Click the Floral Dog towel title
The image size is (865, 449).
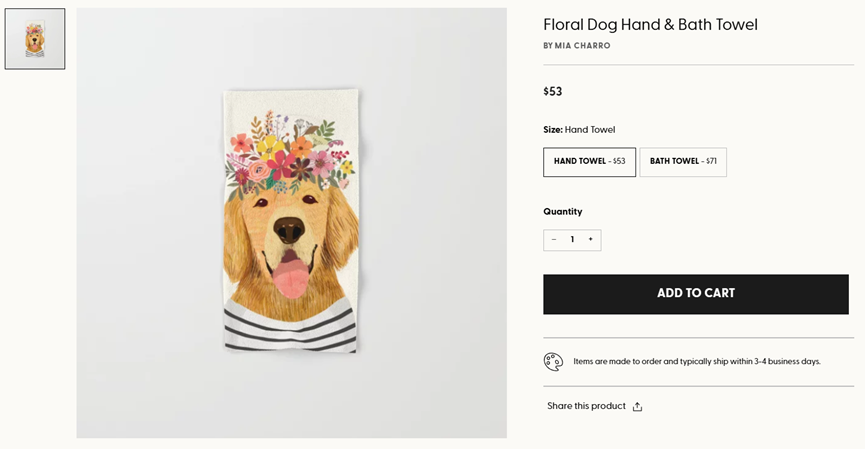point(650,25)
